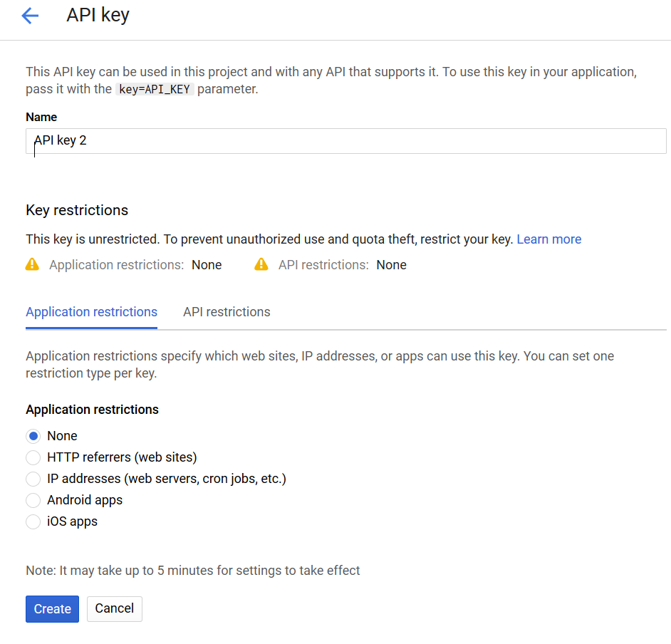Click the API restrictions None status
Viewport: 671px width, 644px height.
[392, 265]
